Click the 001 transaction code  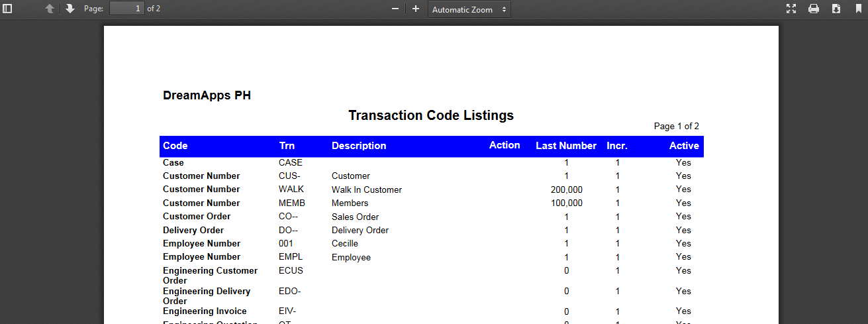point(286,243)
